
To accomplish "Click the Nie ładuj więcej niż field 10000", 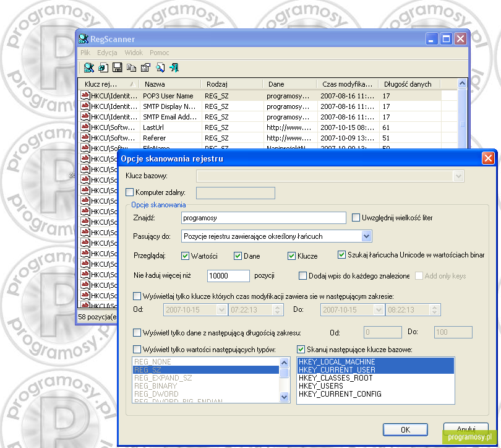I will 228,275.
